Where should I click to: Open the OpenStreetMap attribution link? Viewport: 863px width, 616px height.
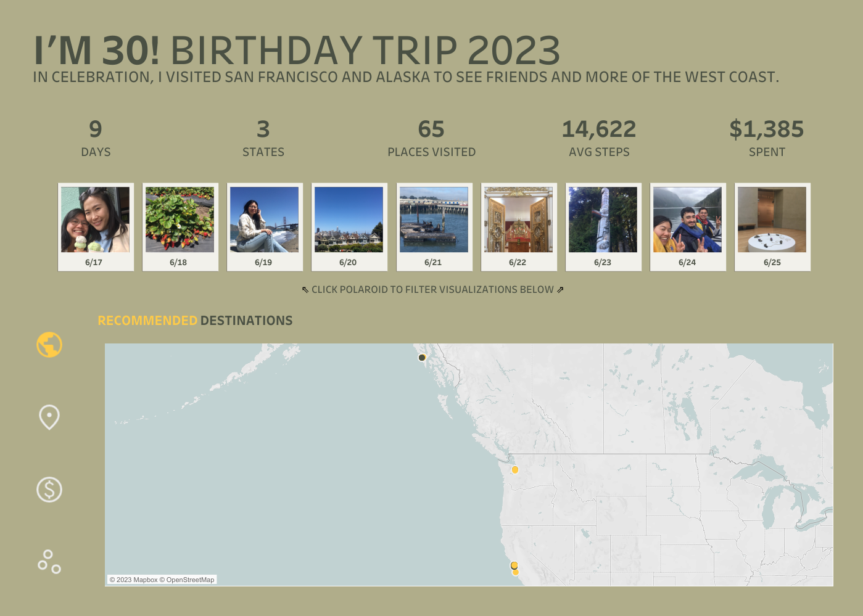point(190,580)
